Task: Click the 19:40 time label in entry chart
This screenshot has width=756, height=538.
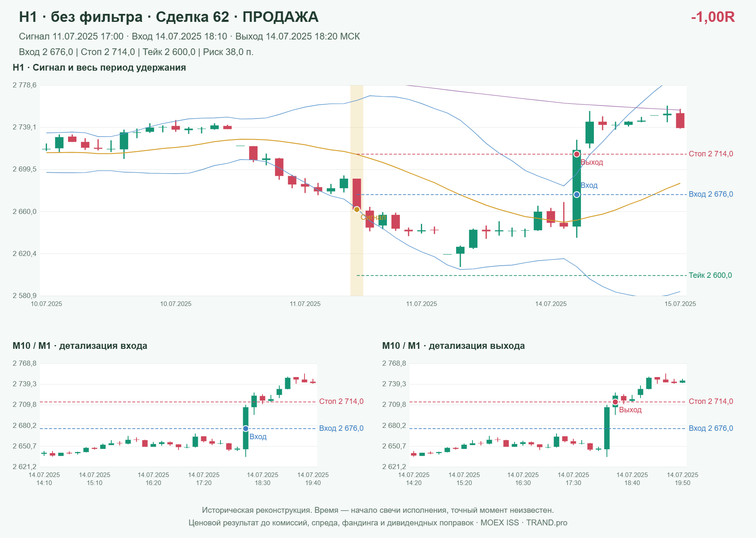Action: click(313, 483)
